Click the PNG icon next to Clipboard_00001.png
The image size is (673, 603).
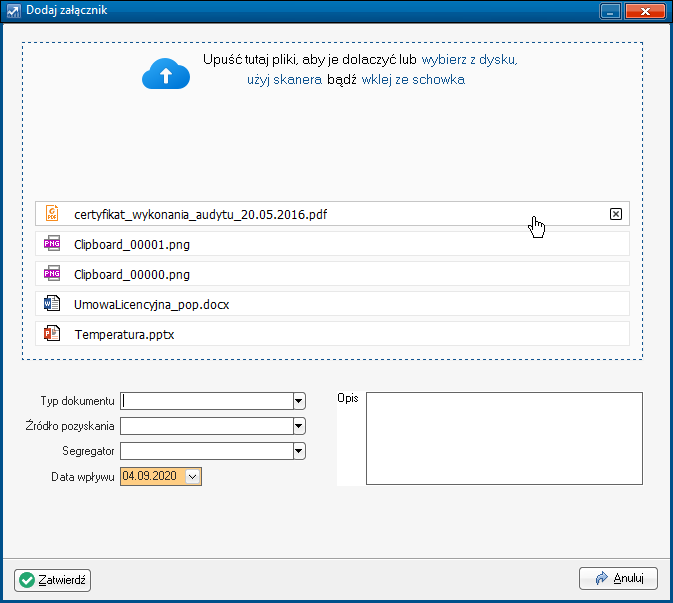(52, 243)
